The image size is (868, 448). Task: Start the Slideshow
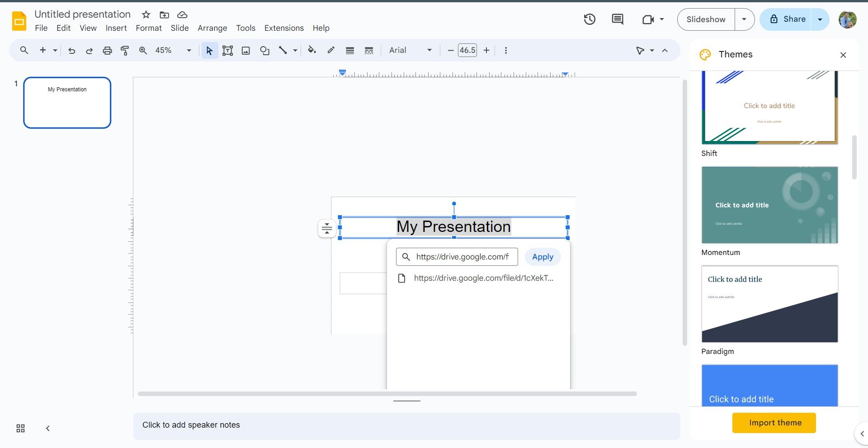click(x=706, y=19)
